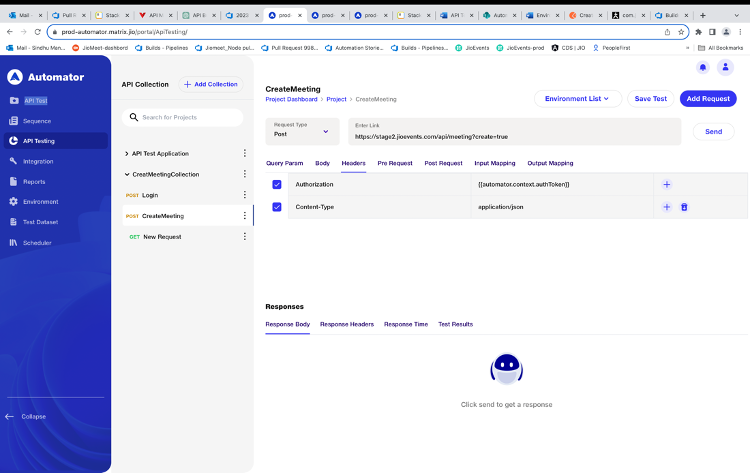Open the All Bookmarks folder
Screen dimensions: 750x474
pyautogui.click(x=721, y=48)
